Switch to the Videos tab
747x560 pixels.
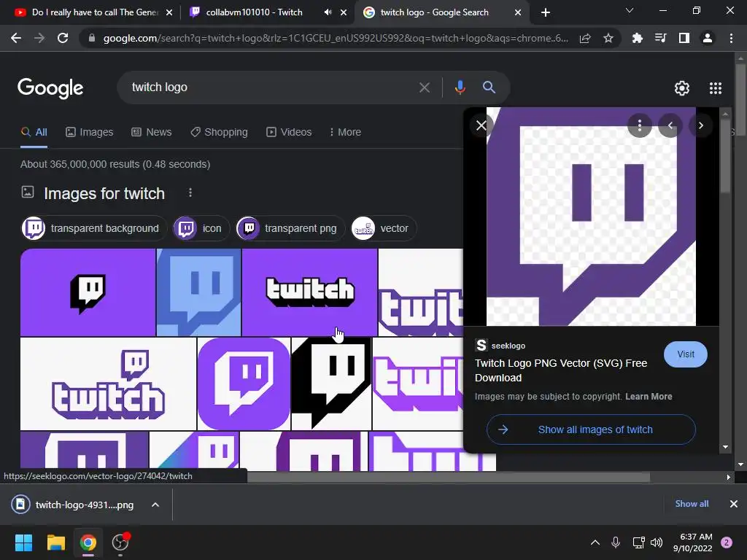point(289,133)
